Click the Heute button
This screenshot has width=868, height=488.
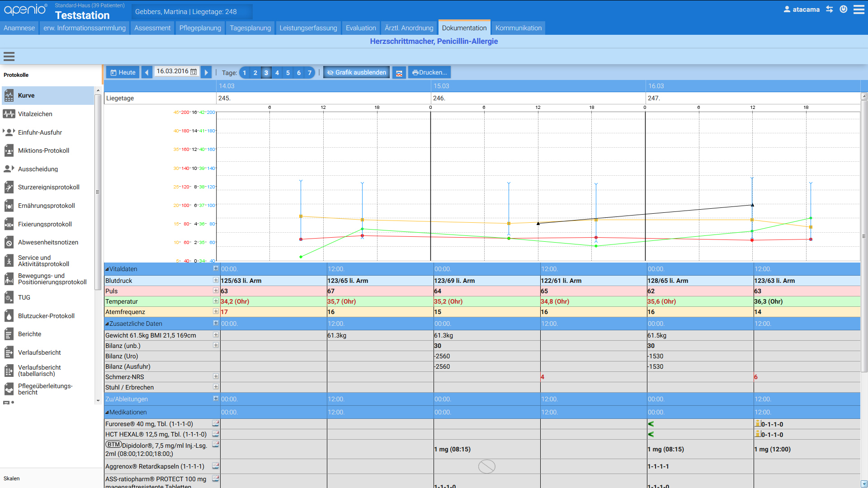coord(123,72)
